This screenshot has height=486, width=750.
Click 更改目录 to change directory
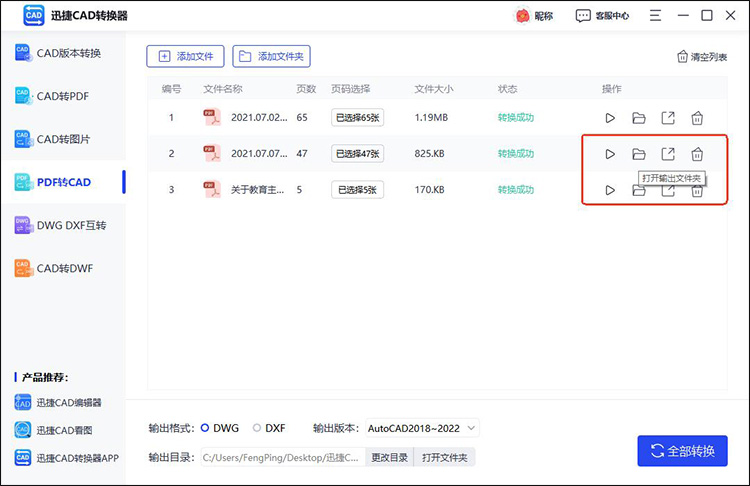point(389,457)
